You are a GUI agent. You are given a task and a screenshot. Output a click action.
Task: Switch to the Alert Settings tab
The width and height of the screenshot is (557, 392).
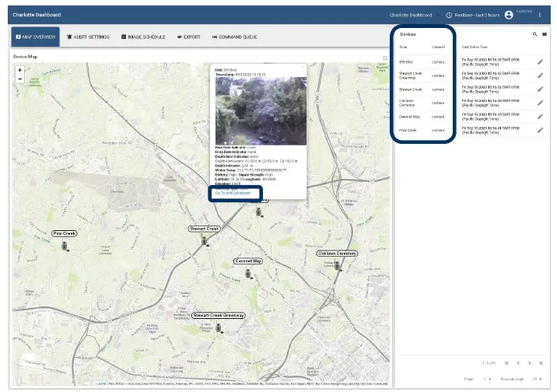[88, 37]
